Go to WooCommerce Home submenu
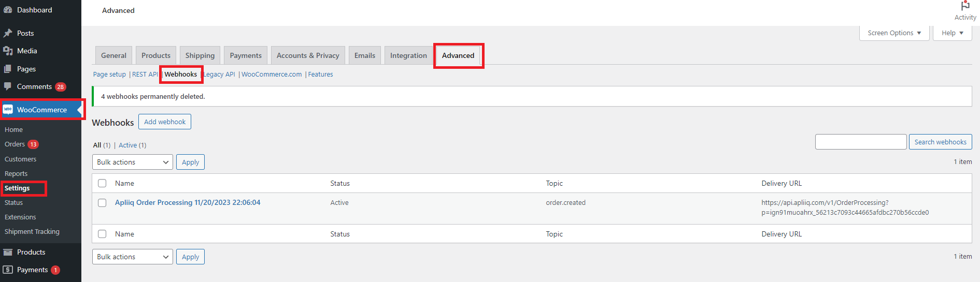This screenshot has width=980, height=282. pos(14,130)
